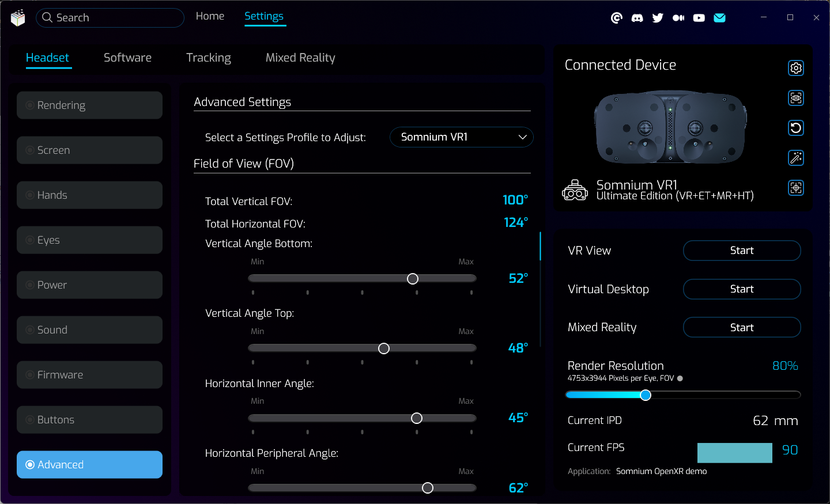The width and height of the screenshot is (830, 504).
Task: Choose the Eyes settings category
Action: click(x=89, y=240)
